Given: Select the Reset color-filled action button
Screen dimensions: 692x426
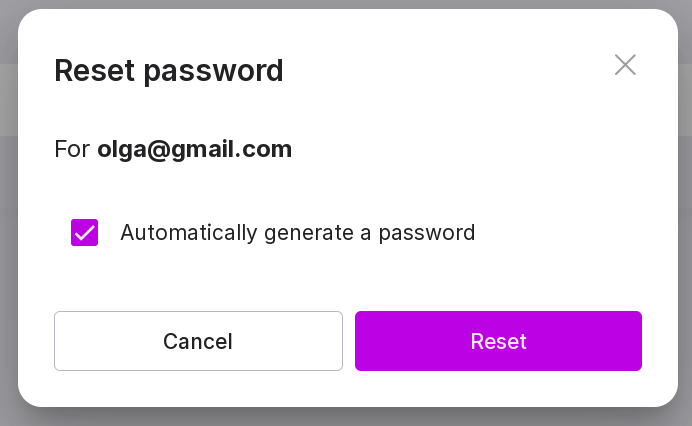Looking at the screenshot, I should tap(498, 341).
